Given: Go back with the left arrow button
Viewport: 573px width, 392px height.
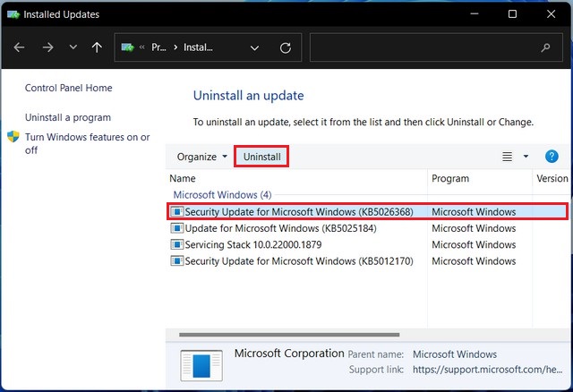Looking at the screenshot, I should click(x=19, y=47).
